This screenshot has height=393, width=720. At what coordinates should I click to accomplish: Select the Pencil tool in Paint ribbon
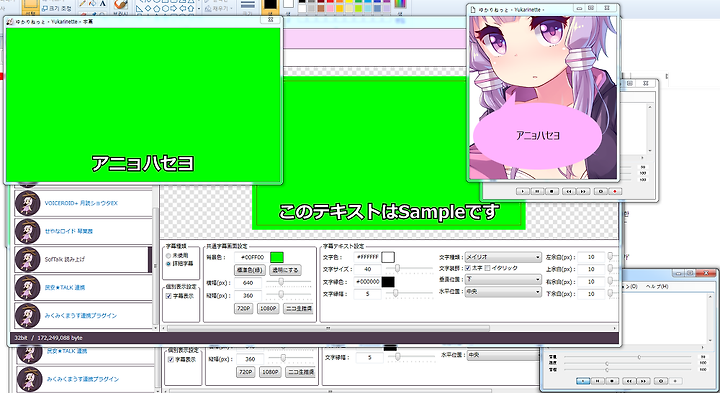(x=83, y=3)
